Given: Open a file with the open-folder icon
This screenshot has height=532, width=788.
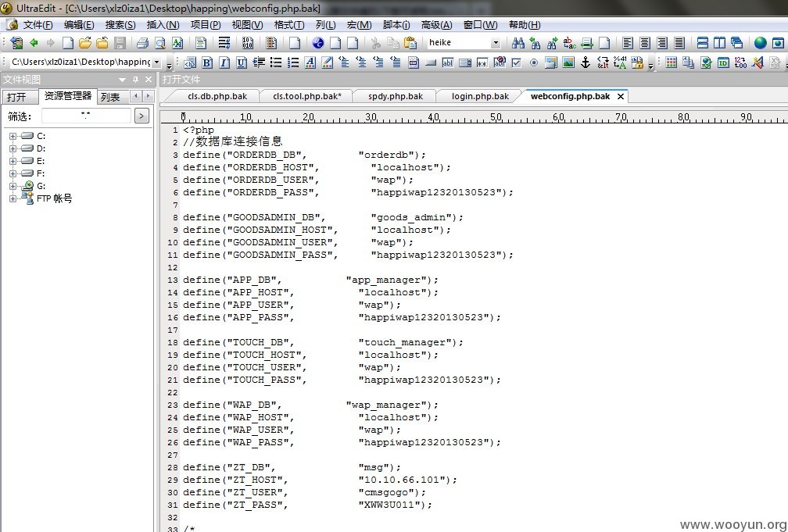Looking at the screenshot, I should coord(85,43).
